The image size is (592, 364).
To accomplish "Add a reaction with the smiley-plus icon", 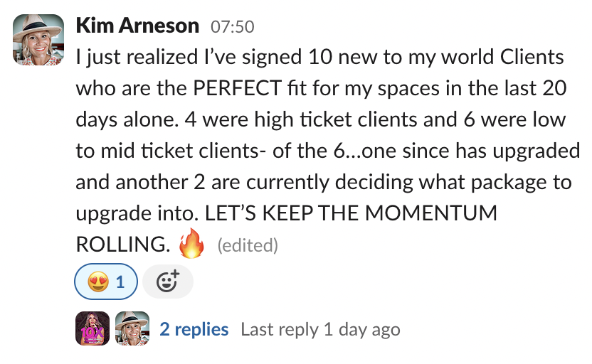I will 167,282.
